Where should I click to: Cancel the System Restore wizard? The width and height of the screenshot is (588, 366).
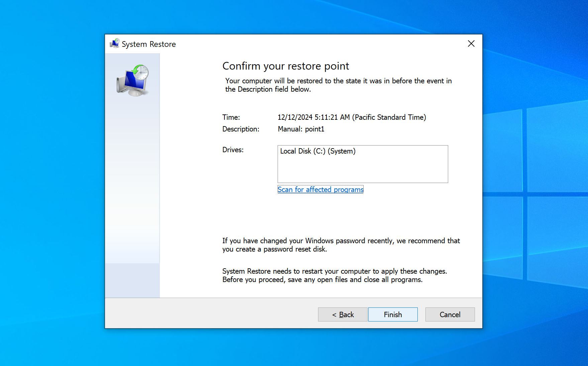coord(450,314)
